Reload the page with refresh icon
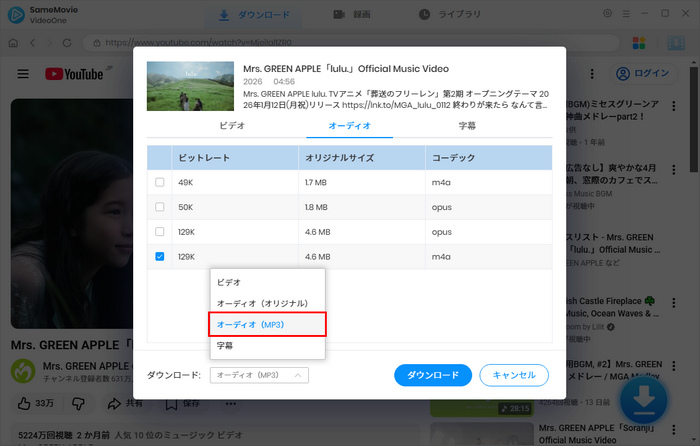700x446 pixels. [67, 43]
